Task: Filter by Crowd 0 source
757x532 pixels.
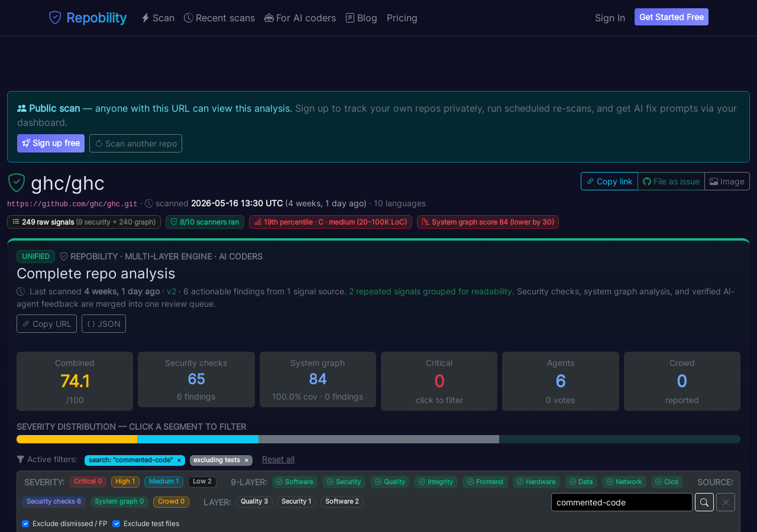Action: [172, 502]
